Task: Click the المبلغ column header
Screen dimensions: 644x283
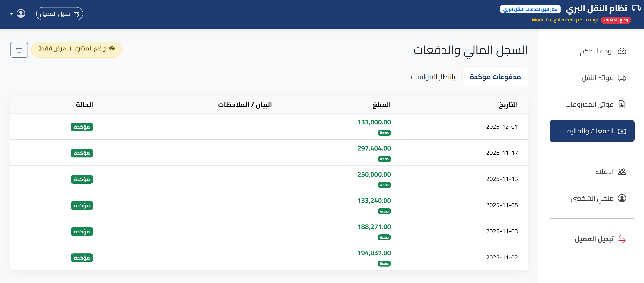Action: coord(381,105)
